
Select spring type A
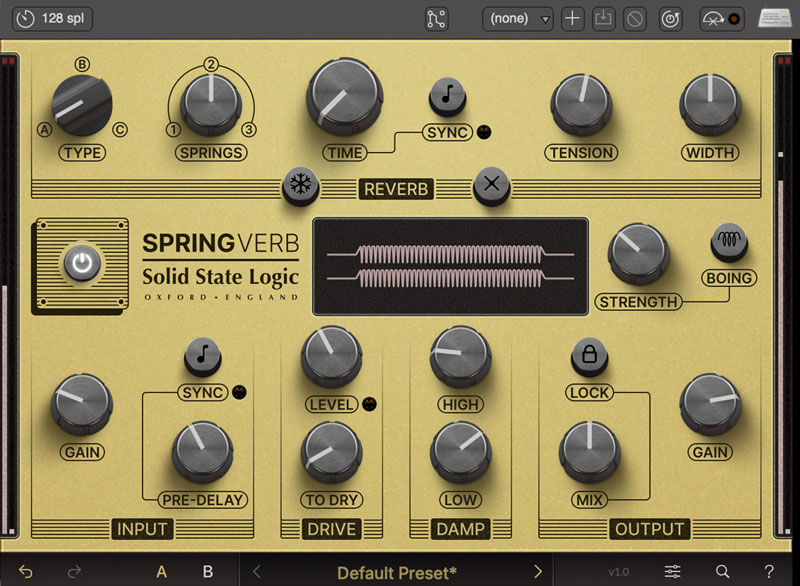click(x=45, y=130)
